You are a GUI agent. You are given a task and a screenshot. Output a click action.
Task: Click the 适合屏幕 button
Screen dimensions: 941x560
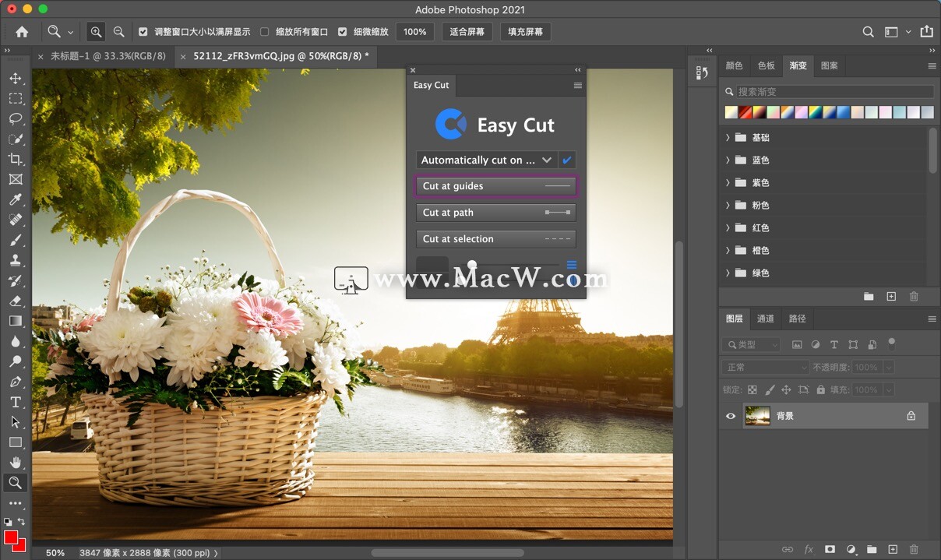point(467,32)
